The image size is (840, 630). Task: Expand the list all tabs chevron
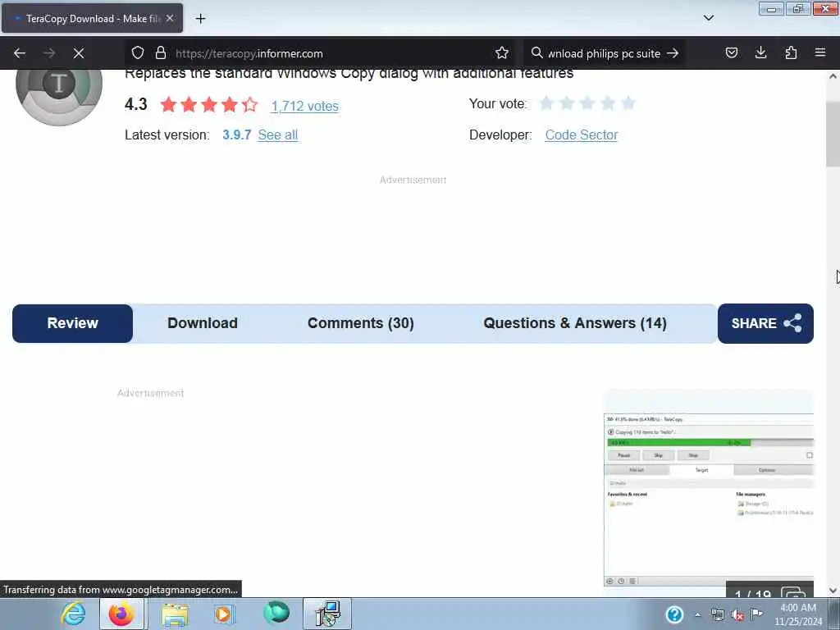click(x=709, y=18)
